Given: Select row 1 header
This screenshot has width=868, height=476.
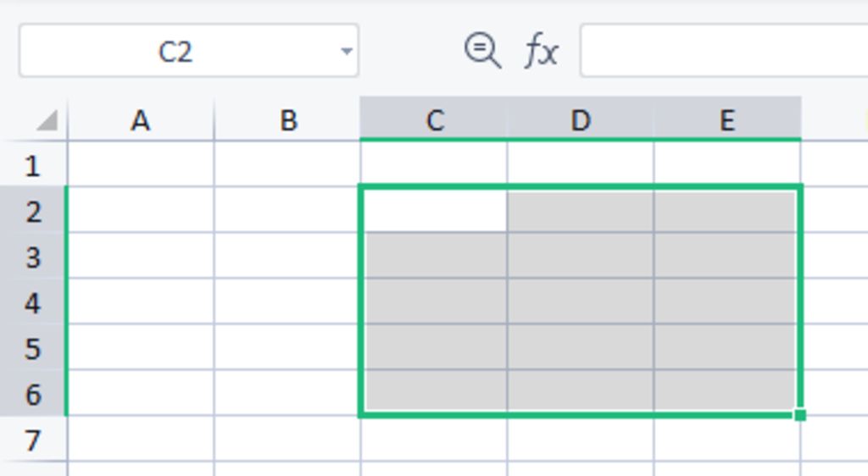Looking at the screenshot, I should (33, 165).
